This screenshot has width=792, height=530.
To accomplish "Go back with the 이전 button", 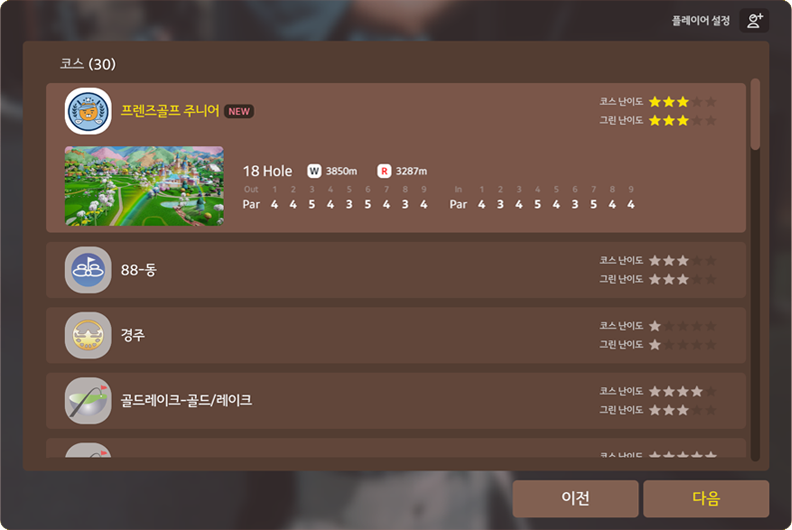I will coord(575,499).
